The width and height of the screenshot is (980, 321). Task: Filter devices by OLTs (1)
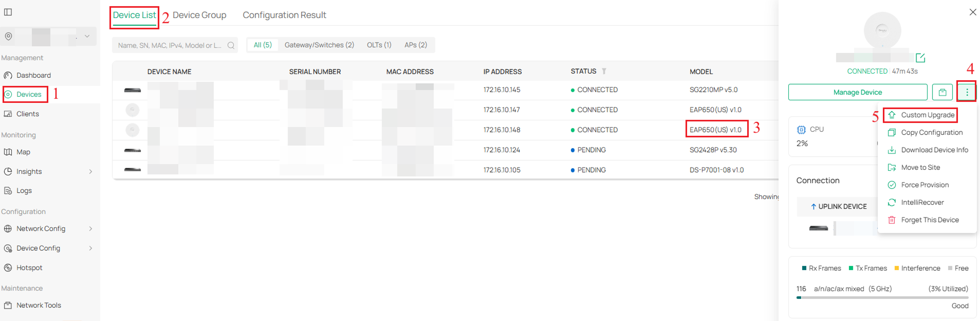(379, 45)
